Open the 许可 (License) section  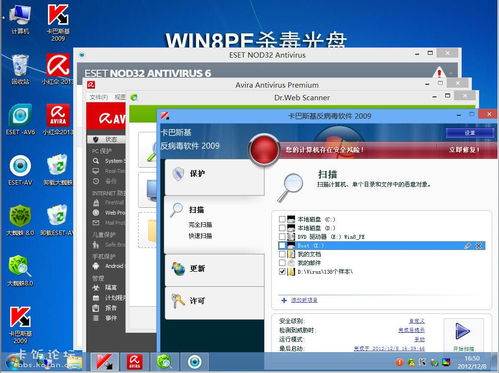coord(214,302)
